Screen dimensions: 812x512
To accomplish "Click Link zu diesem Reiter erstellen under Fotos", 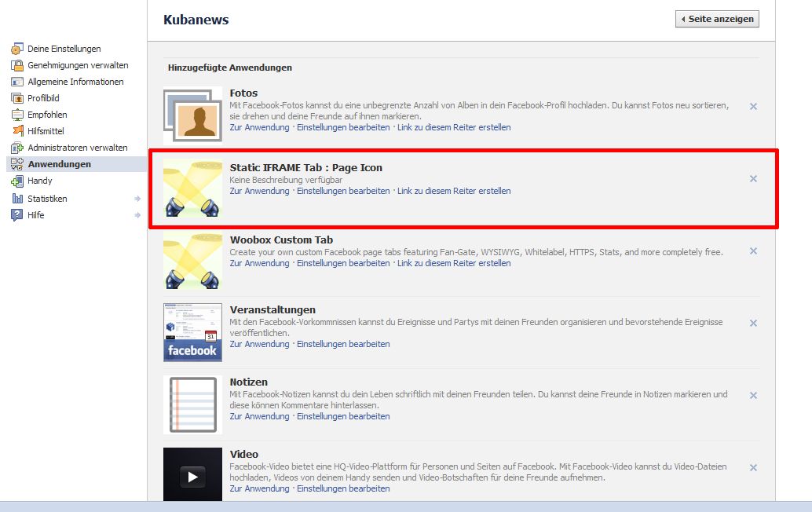I will (x=454, y=127).
